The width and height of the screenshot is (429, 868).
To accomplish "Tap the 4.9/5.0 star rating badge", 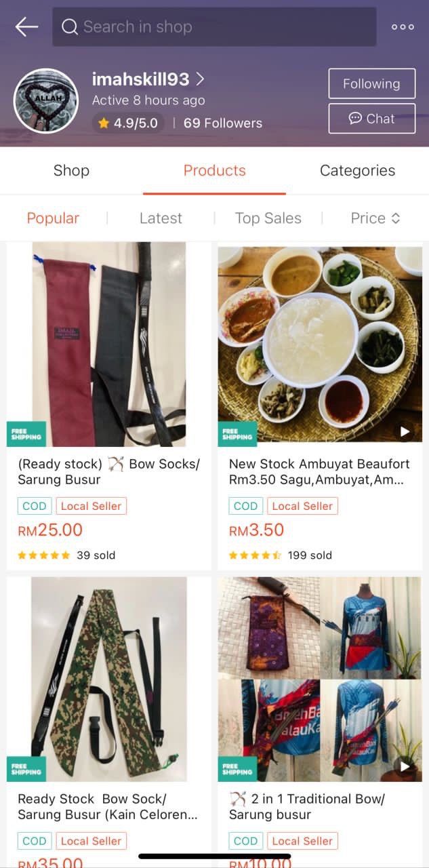I will click(128, 123).
